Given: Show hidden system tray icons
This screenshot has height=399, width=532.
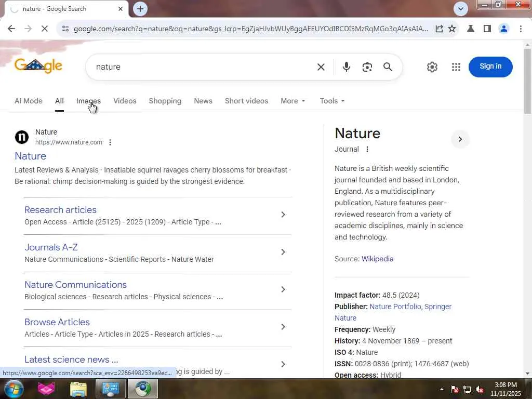Looking at the screenshot, I should pyautogui.click(x=442, y=389).
